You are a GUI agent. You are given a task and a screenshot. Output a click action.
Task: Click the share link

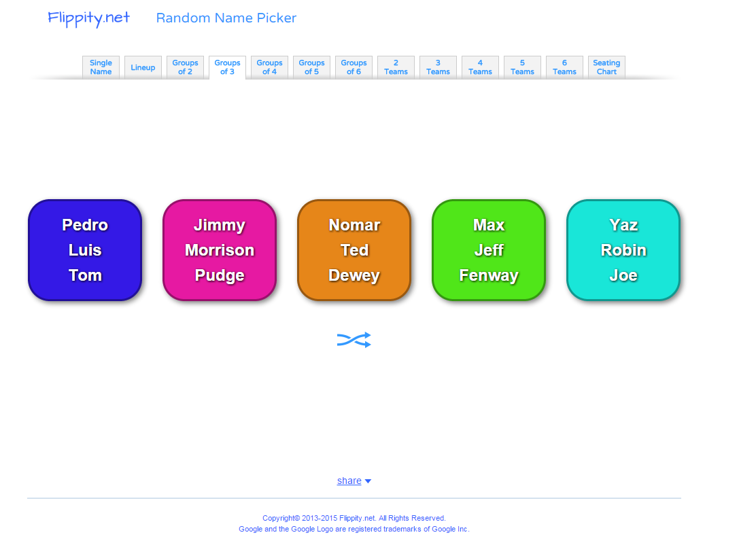coord(347,481)
